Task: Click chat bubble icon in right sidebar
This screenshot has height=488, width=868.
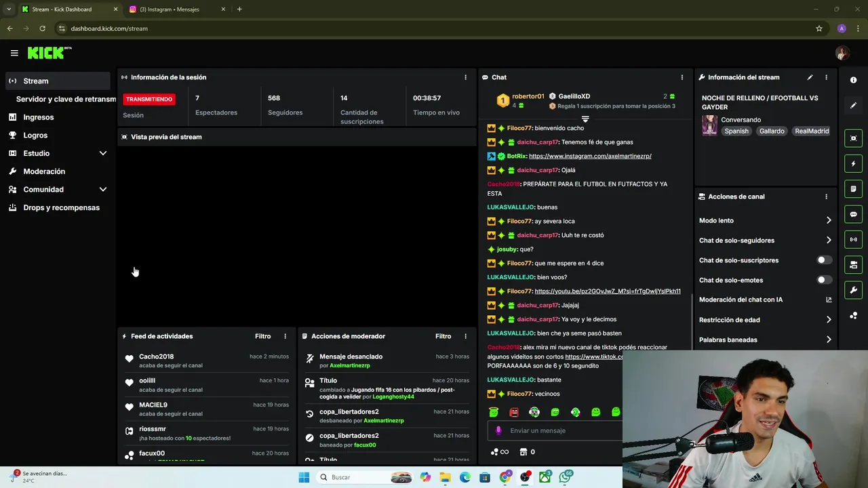Action: [853, 214]
